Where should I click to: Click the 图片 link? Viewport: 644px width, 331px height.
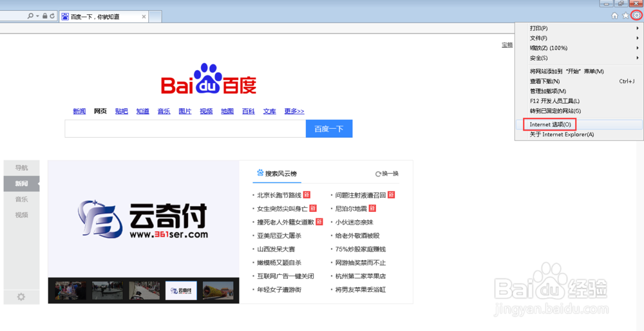coord(185,111)
